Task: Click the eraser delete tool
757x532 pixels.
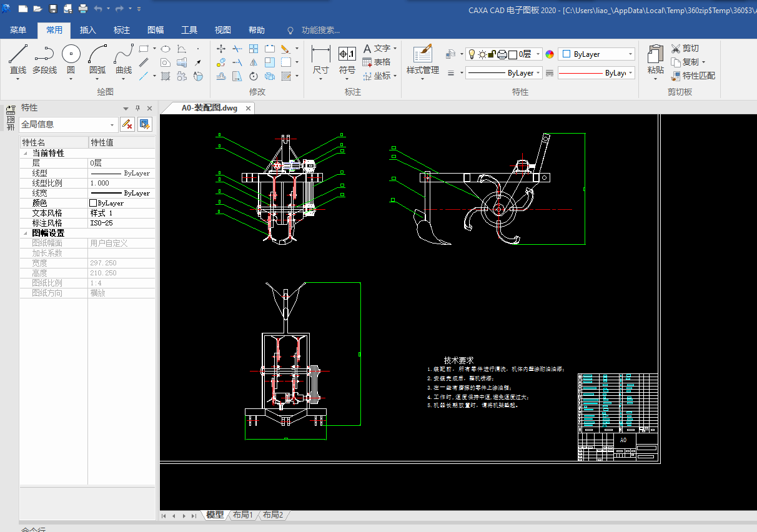Action: pyautogui.click(x=285, y=48)
